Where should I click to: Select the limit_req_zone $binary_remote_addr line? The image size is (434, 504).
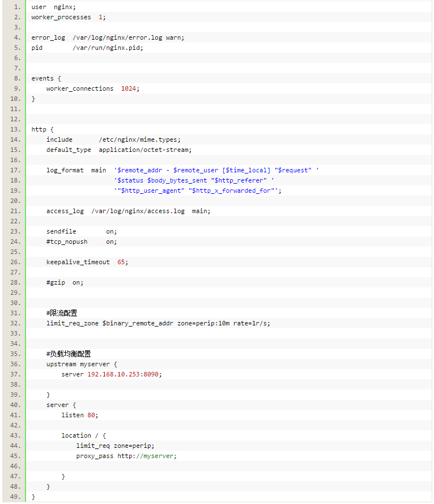159,323
